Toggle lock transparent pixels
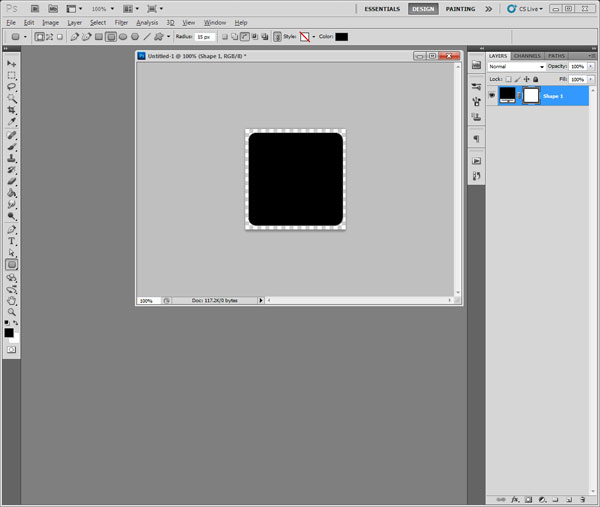 pos(508,79)
